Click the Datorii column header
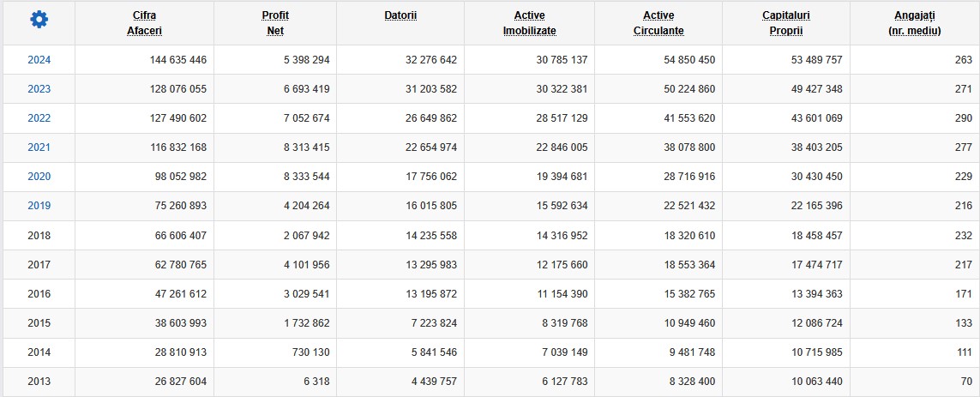Screen dimensions: 980x397 (400, 15)
